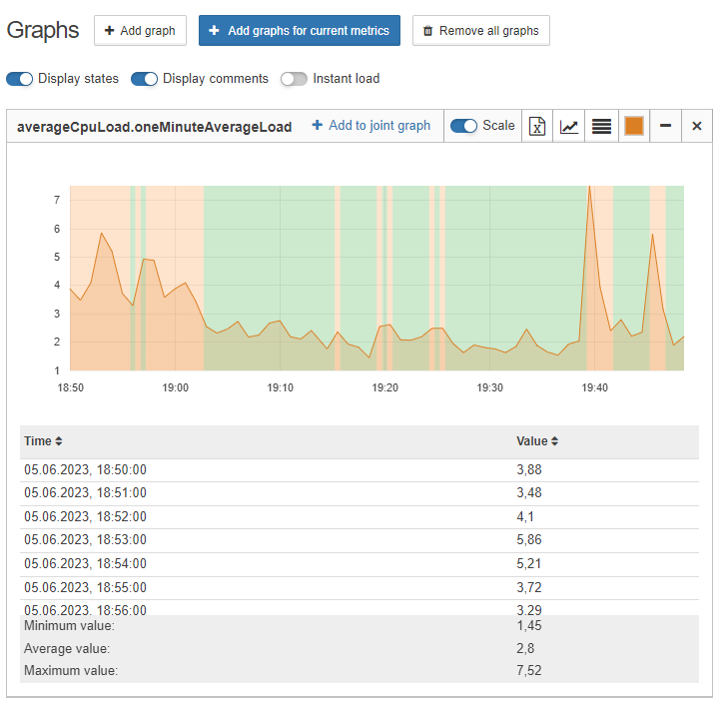Click the trash icon in Remove all graphs
728x702 pixels.
[428, 31]
